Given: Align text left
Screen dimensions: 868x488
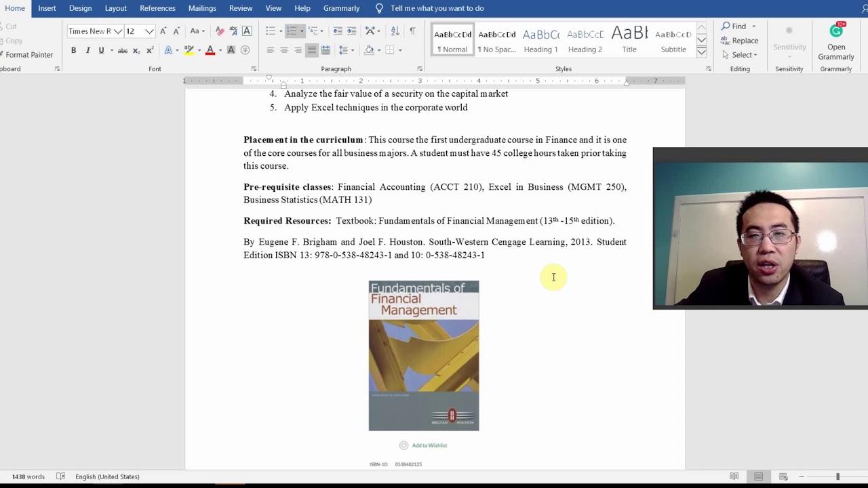Looking at the screenshot, I should pos(270,50).
